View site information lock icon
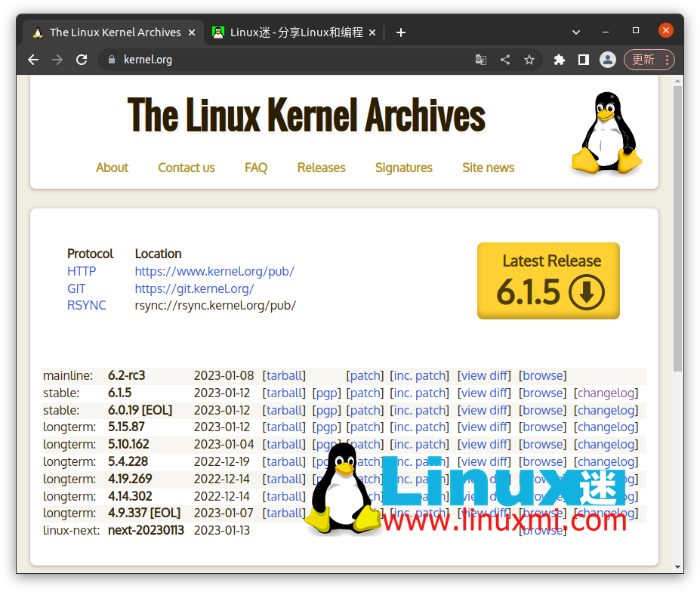This screenshot has height=592, width=700. 112,60
